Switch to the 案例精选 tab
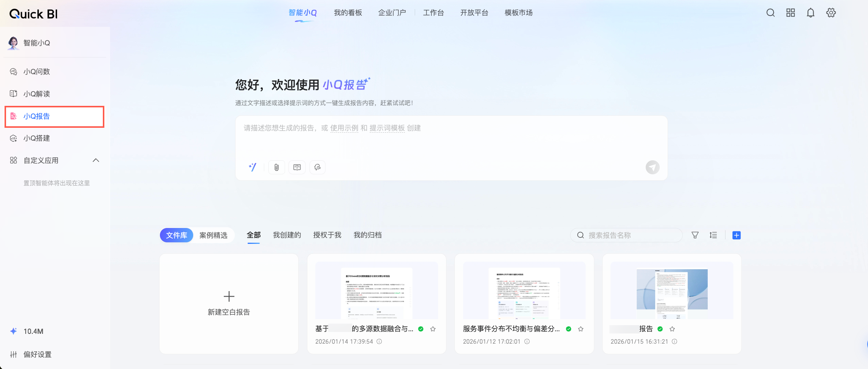Screen dimensions: 868x369 click(214, 235)
